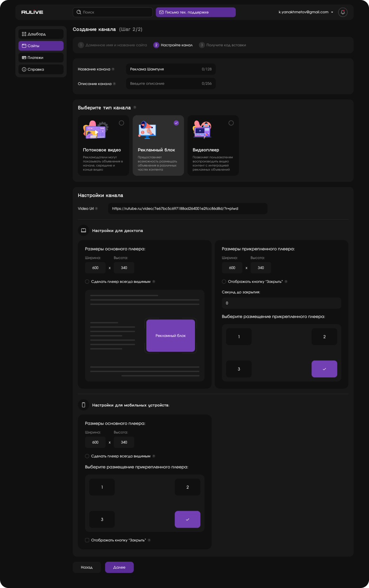Enable desktop Сделать плеер всегда видимым
The image size is (369, 588).
[x=87, y=282]
